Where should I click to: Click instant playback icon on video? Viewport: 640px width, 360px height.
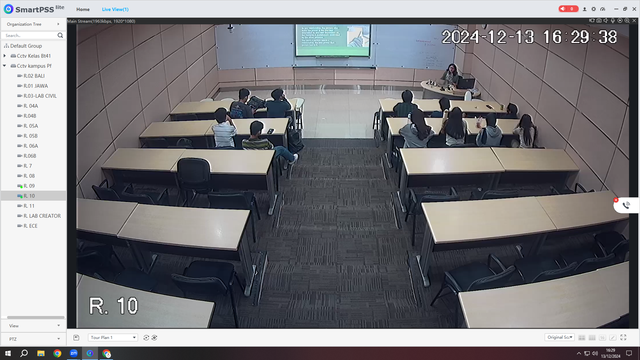pyautogui.click(x=620, y=20)
